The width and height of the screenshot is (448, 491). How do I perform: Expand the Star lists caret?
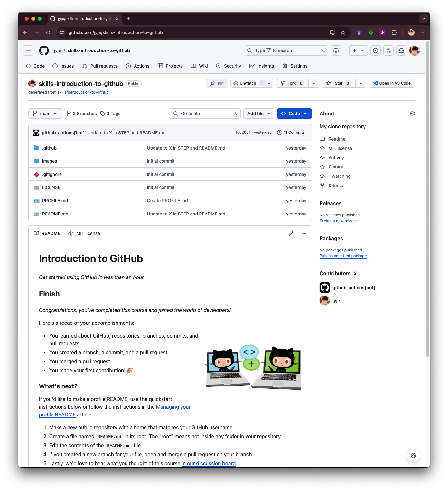tap(361, 83)
